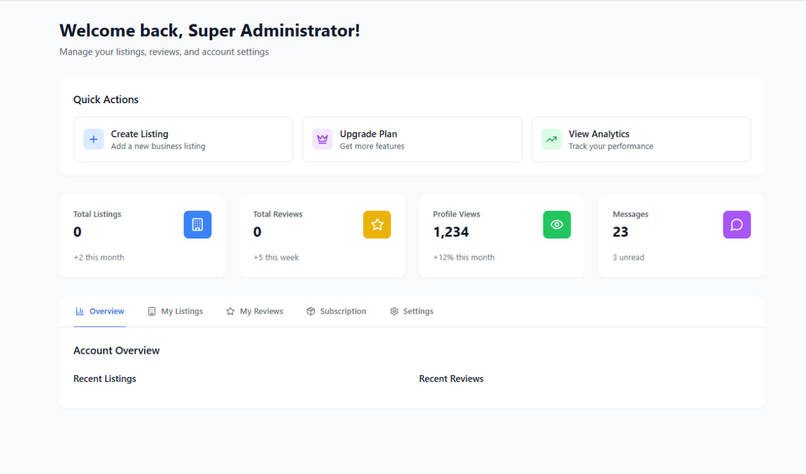This screenshot has height=474, width=806.
Task: Click the Messages label
Action: click(x=630, y=214)
